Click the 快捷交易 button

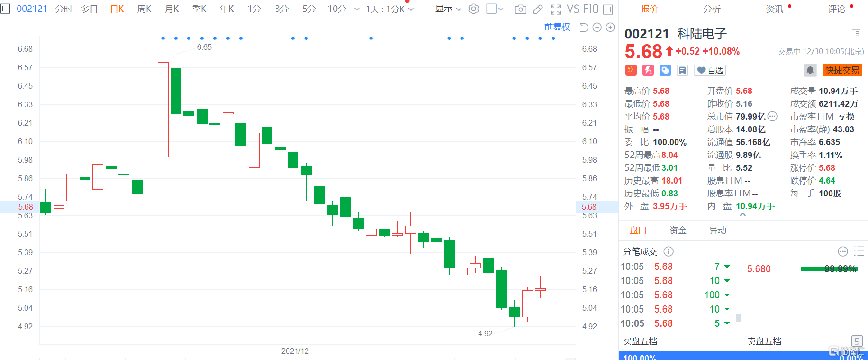(x=842, y=70)
